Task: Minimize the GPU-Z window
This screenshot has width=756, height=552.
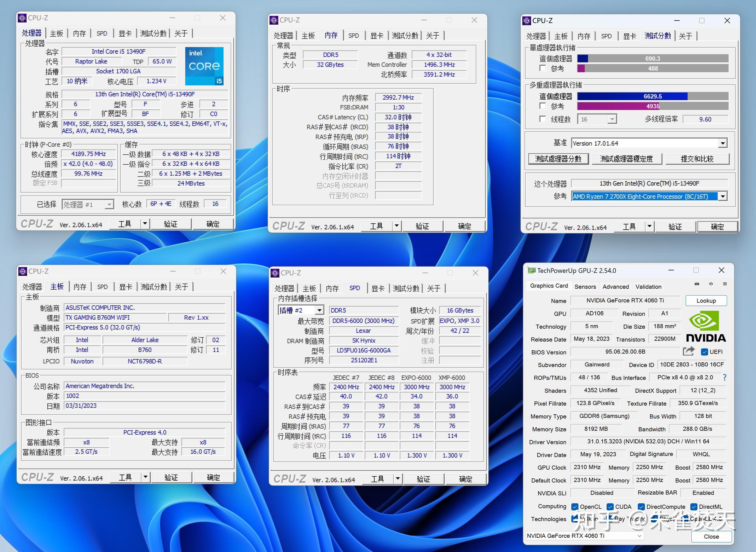Action: 671,270
